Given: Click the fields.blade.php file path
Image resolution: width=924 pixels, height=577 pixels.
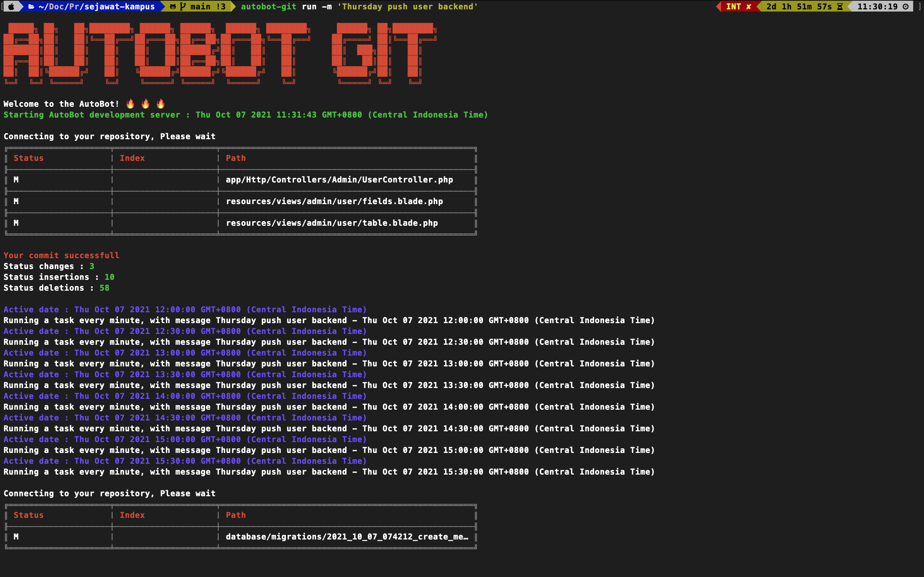Looking at the screenshot, I should (334, 202).
